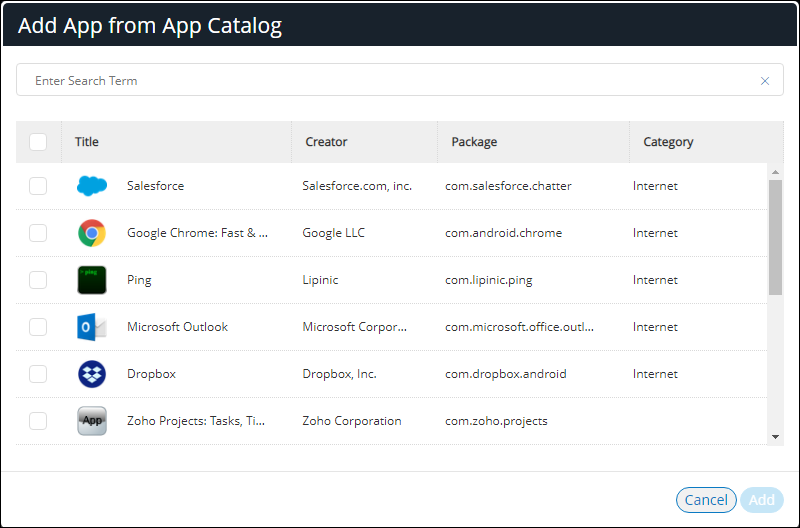Viewport: 800px width, 528px height.
Task: Tick the checkbox for Dropbox
Action: coord(38,374)
